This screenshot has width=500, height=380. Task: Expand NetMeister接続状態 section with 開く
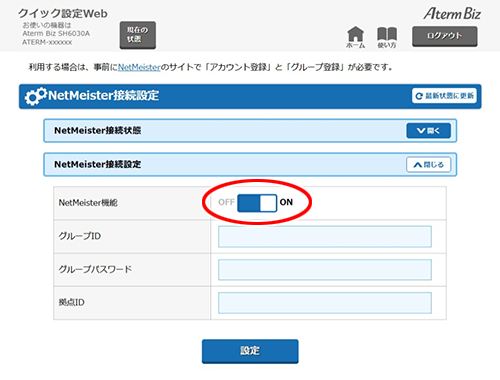tap(428, 131)
